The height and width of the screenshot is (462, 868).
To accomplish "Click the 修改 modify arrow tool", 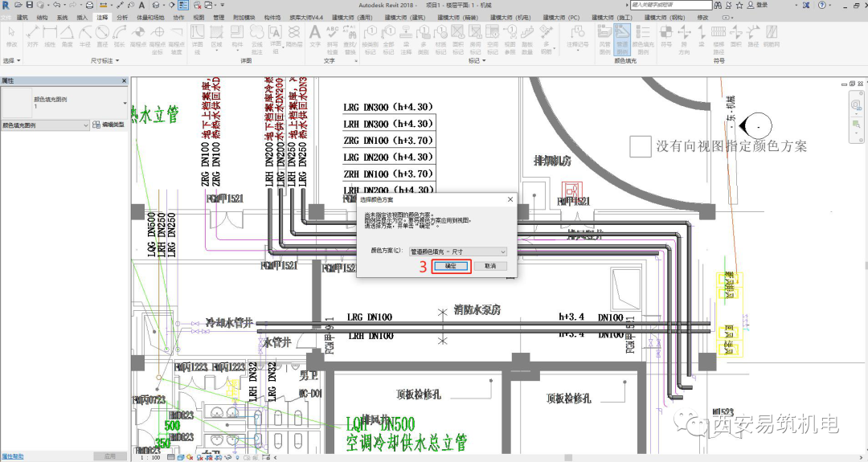I will pos(11,36).
